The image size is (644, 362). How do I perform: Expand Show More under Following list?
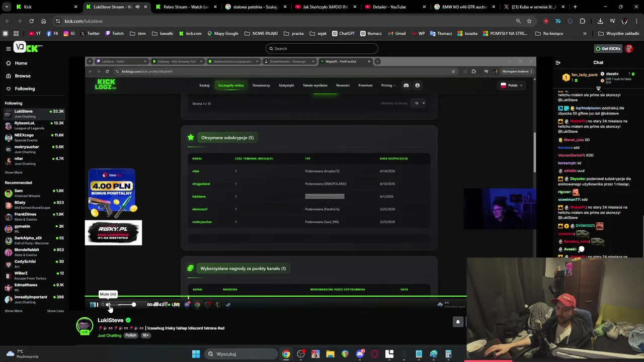[x=14, y=172]
